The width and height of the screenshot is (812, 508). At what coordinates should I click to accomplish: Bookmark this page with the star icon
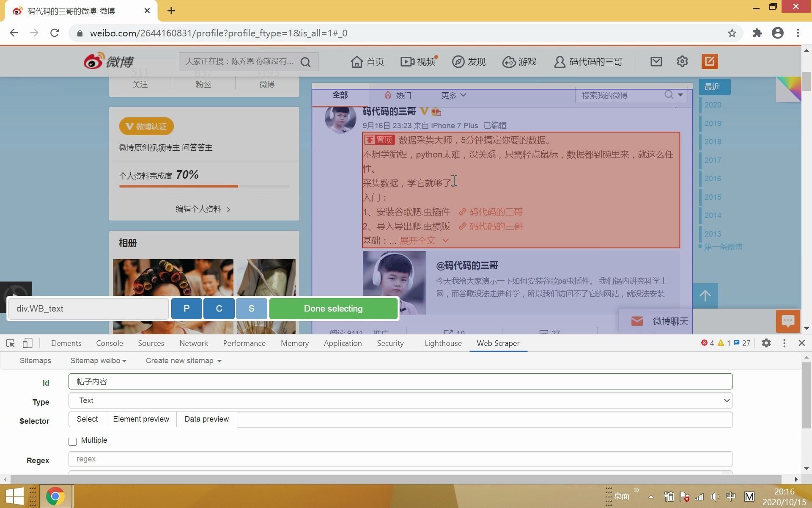click(x=732, y=33)
